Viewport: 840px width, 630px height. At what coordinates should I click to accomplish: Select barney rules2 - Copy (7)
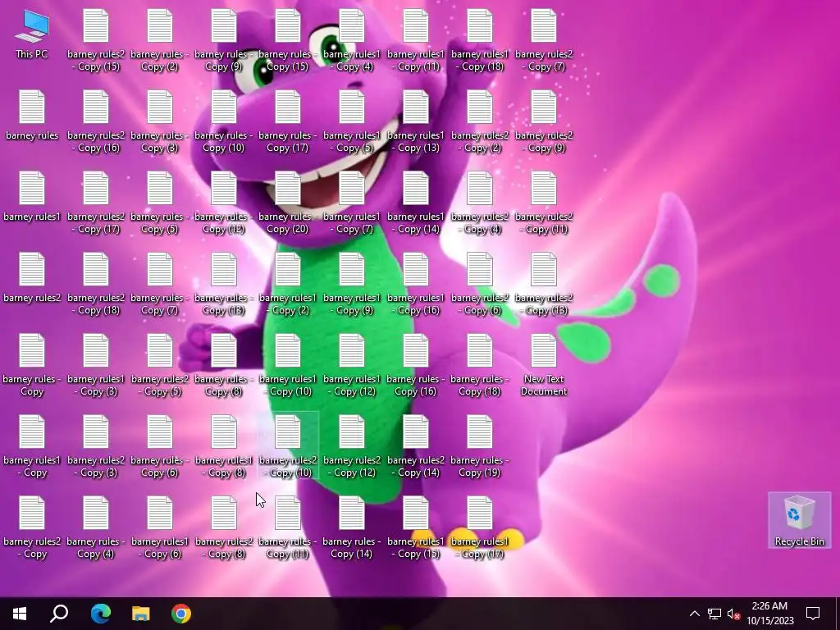coord(544,41)
